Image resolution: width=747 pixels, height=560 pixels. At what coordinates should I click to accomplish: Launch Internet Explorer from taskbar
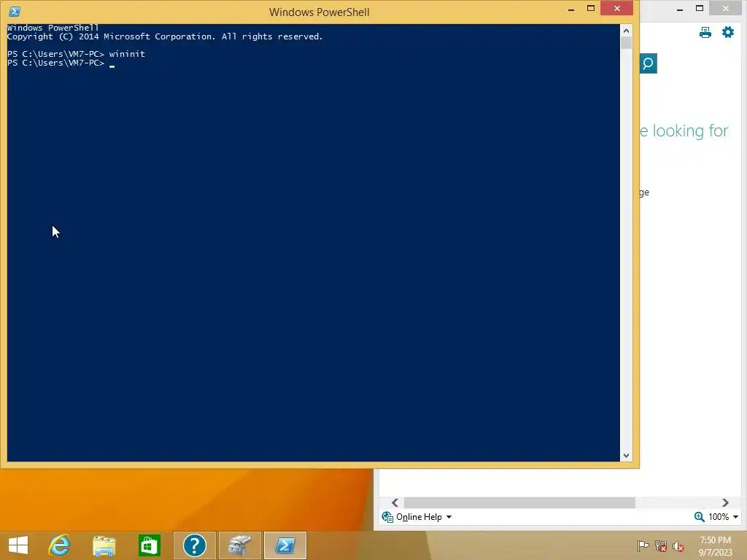click(59, 545)
